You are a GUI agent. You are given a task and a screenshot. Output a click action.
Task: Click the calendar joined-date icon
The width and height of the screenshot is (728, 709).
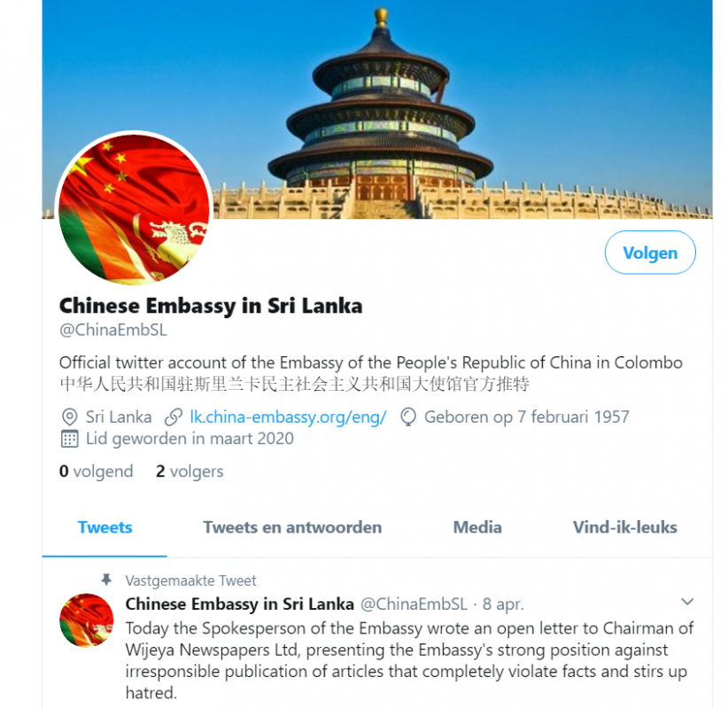(x=70, y=439)
